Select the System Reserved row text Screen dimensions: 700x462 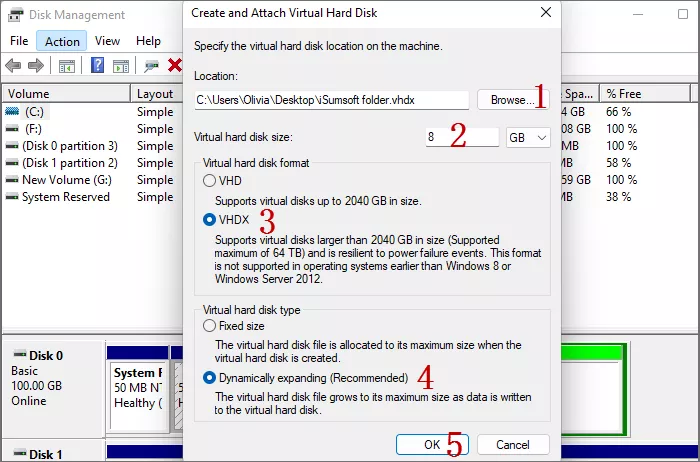[x=66, y=197]
